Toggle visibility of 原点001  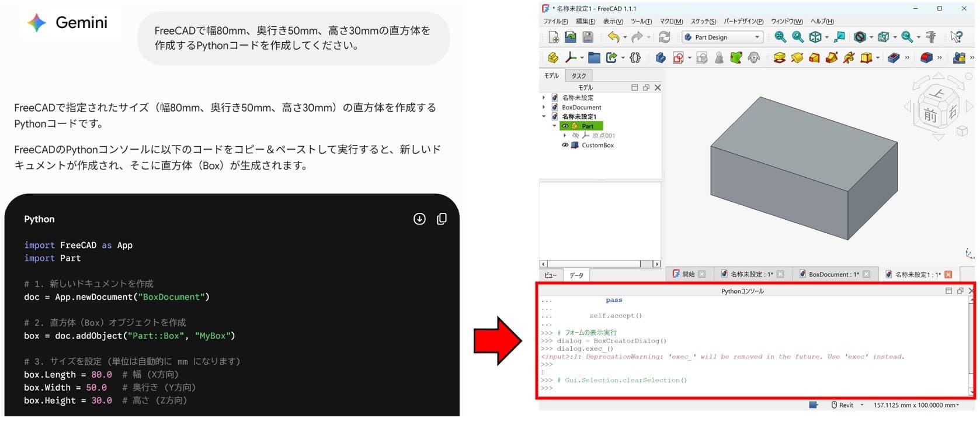(x=575, y=136)
